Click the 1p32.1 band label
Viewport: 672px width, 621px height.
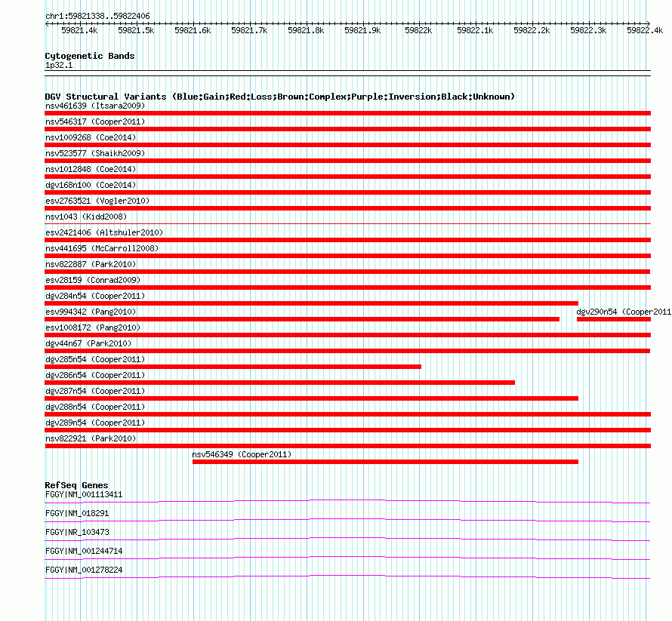(59, 66)
